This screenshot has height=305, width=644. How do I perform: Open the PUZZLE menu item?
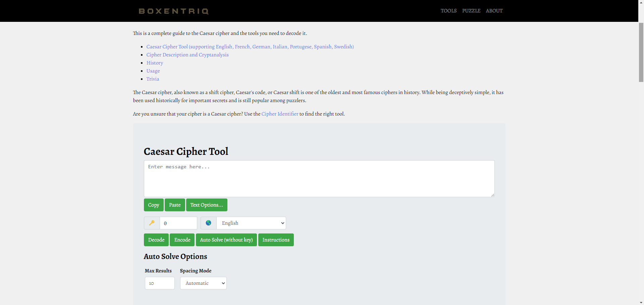click(471, 11)
